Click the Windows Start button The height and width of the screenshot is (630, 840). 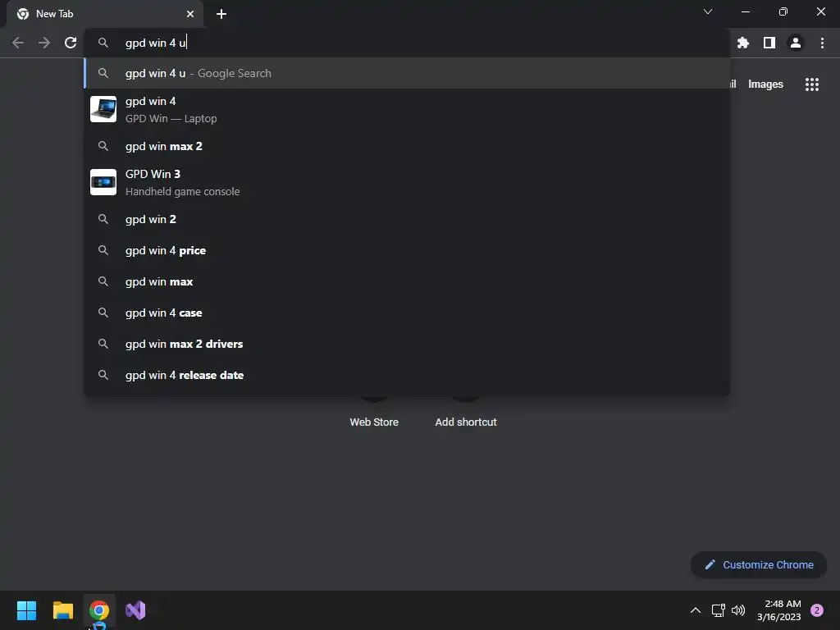[26, 610]
